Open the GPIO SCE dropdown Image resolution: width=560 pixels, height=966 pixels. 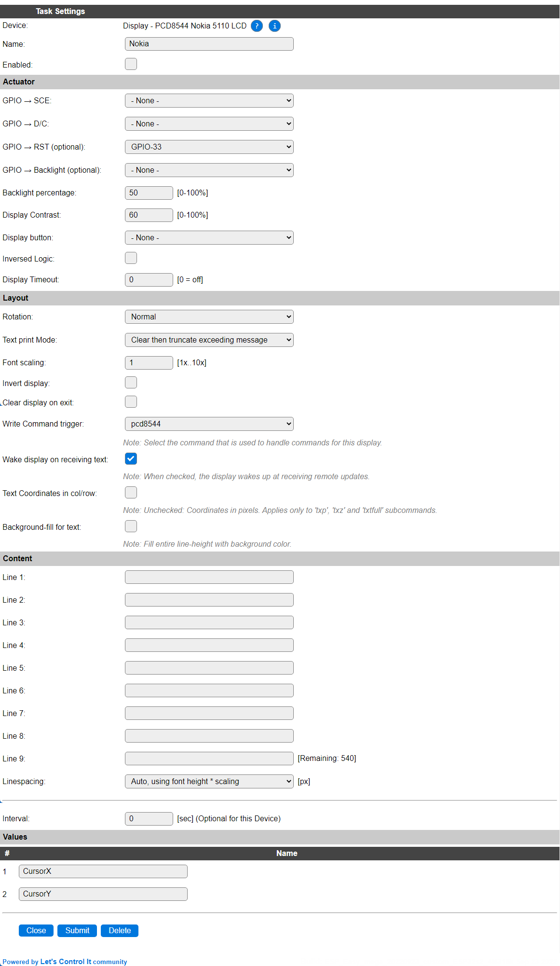pos(209,101)
